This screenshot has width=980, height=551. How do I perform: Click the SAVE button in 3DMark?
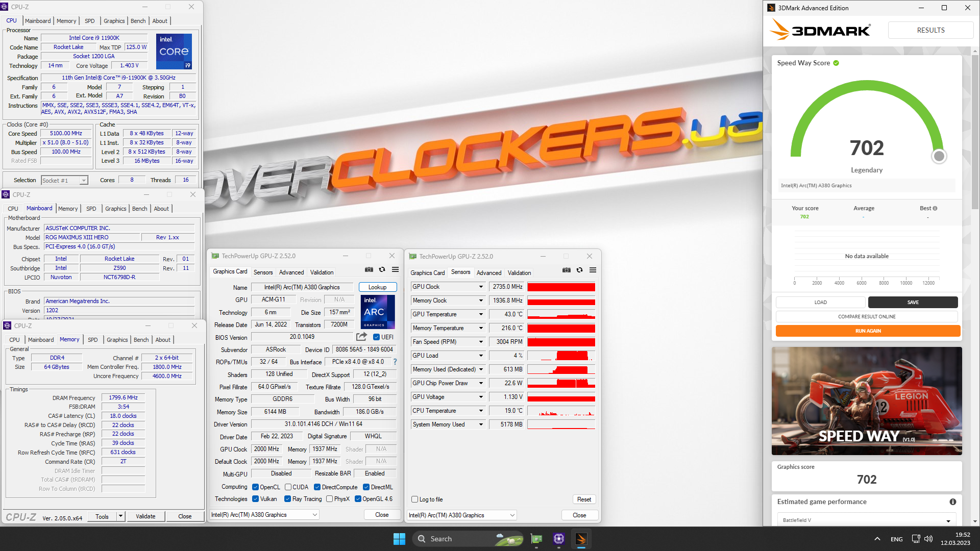(913, 303)
